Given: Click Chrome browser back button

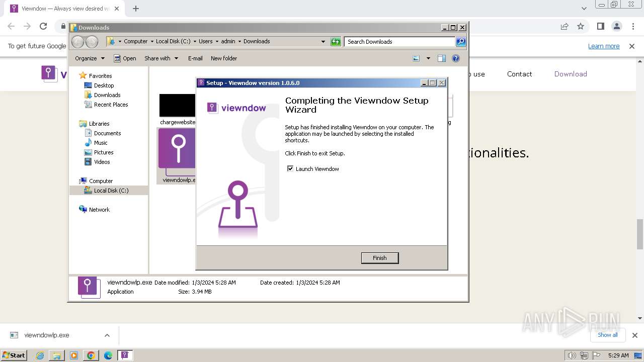Looking at the screenshot, I should tap(11, 26).
